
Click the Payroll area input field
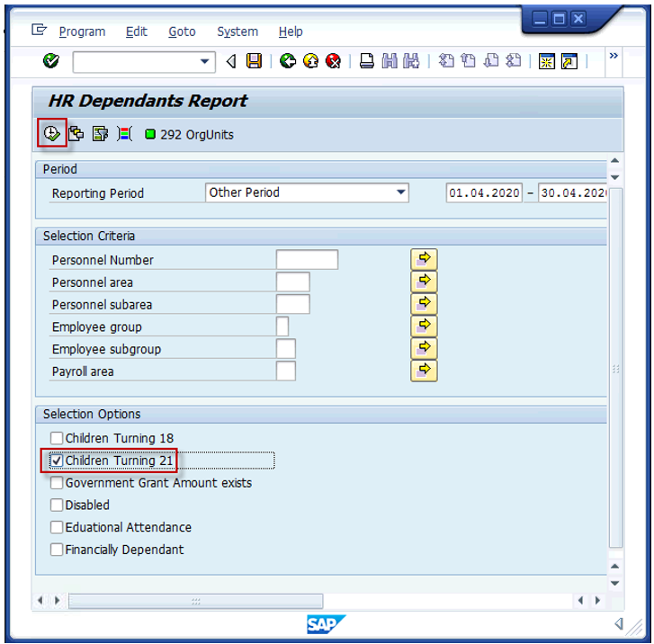tap(286, 371)
